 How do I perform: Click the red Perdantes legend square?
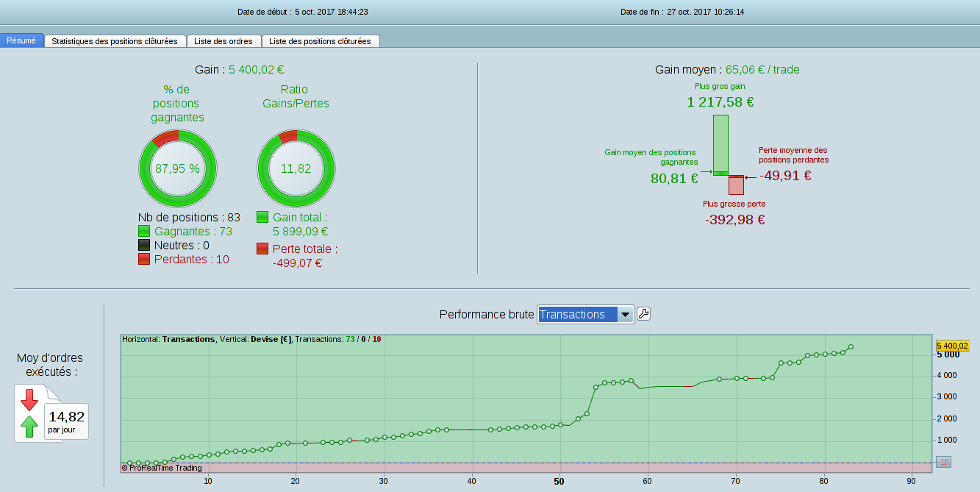(144, 259)
